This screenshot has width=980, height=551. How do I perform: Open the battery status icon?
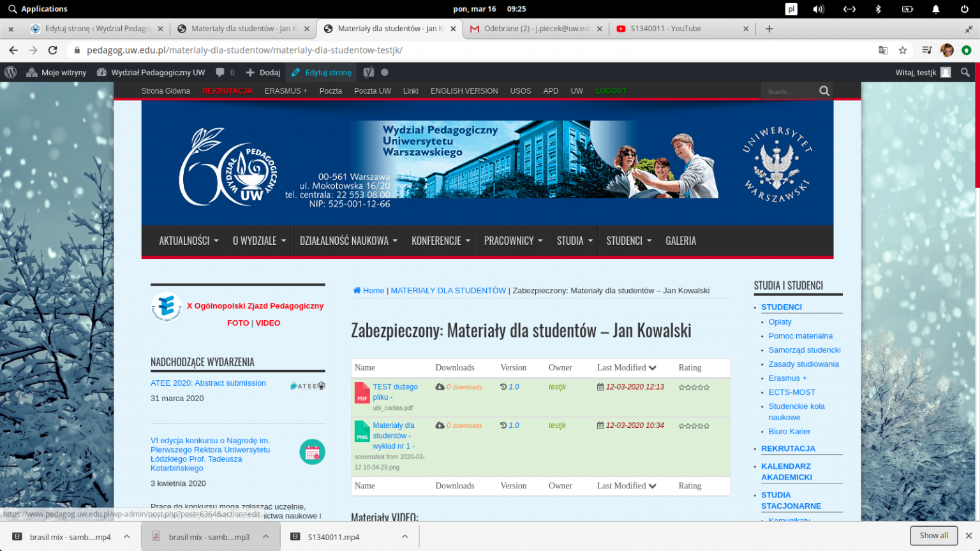pyautogui.click(x=907, y=9)
